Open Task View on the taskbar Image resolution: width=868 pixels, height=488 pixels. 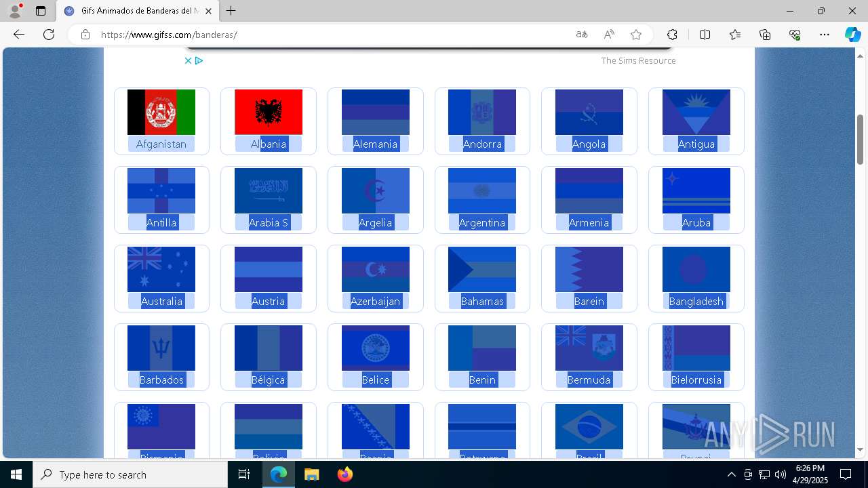pyautogui.click(x=244, y=474)
